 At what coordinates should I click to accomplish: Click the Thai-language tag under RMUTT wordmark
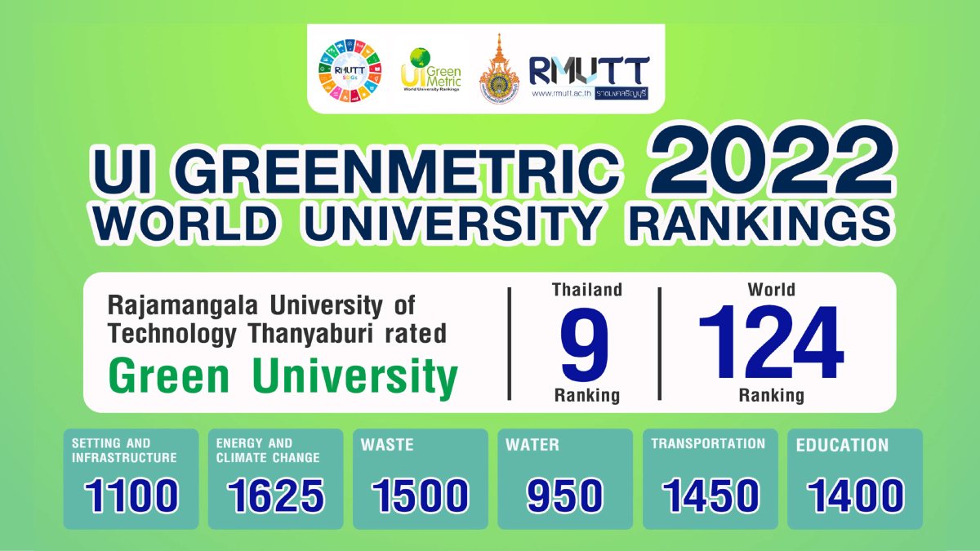[x=623, y=94]
